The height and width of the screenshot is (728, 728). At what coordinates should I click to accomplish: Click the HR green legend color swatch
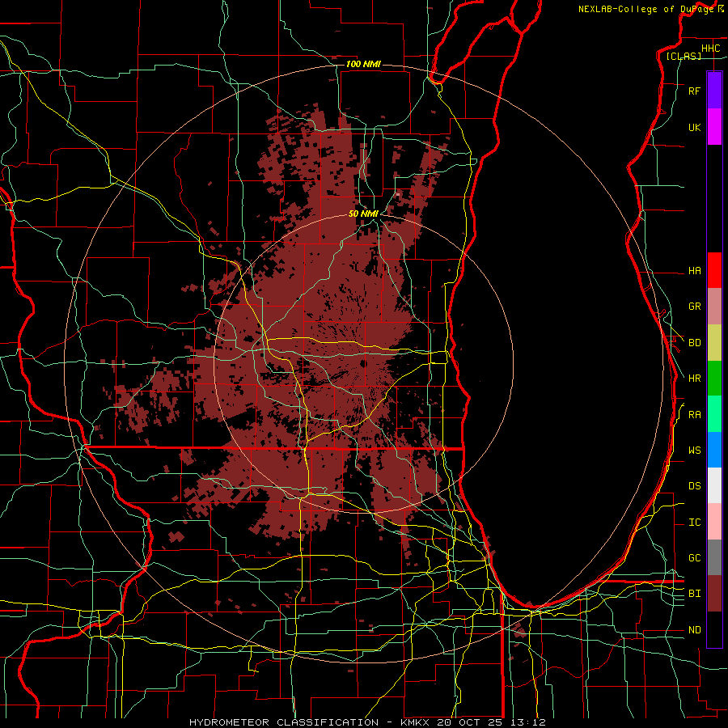[x=714, y=378]
